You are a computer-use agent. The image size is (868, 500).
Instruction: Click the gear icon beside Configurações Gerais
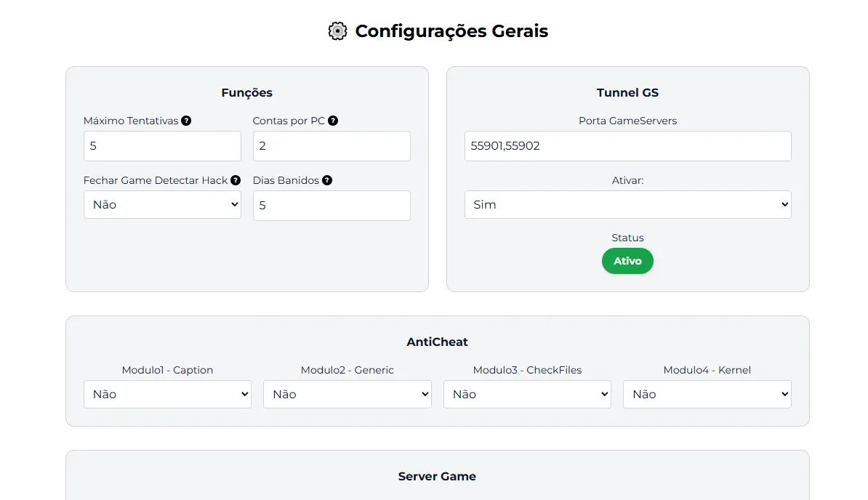coord(337,31)
